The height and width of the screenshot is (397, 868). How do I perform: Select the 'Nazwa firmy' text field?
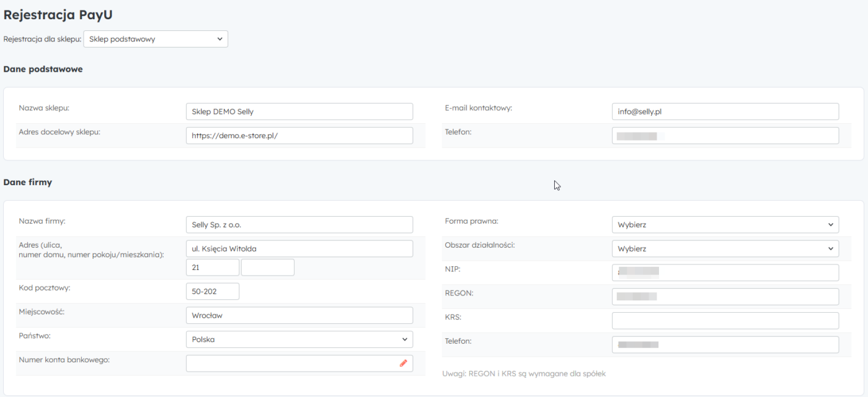tap(299, 225)
